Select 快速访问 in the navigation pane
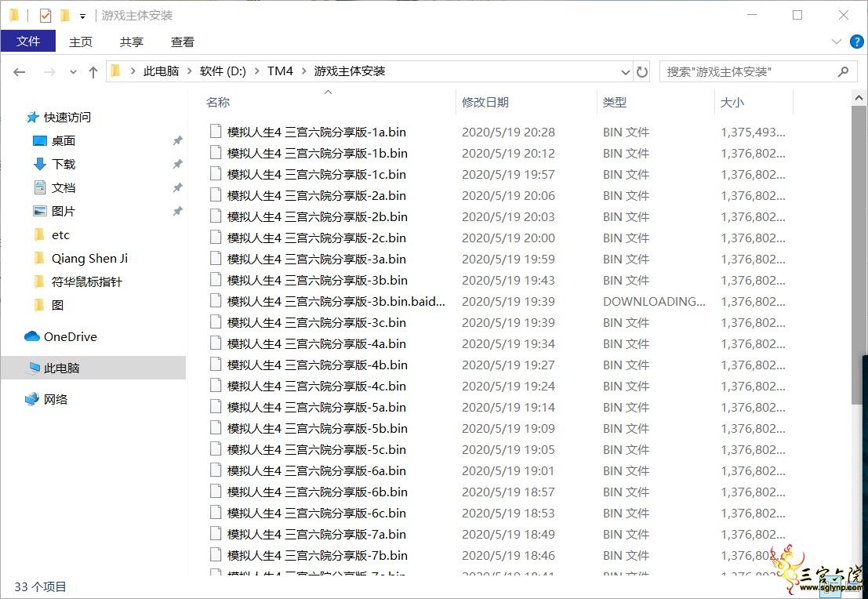The height and width of the screenshot is (599, 868). point(67,118)
